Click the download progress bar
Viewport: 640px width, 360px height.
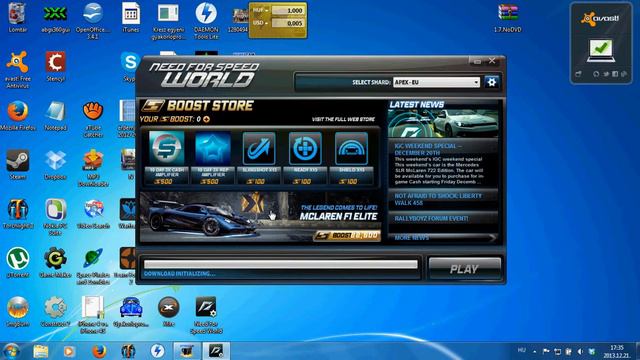click(281, 264)
